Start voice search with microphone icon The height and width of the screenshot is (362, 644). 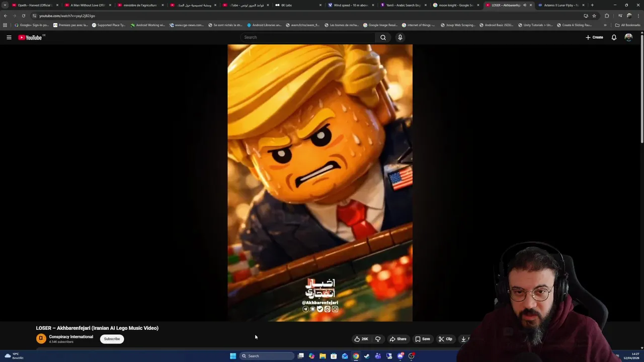400,37
